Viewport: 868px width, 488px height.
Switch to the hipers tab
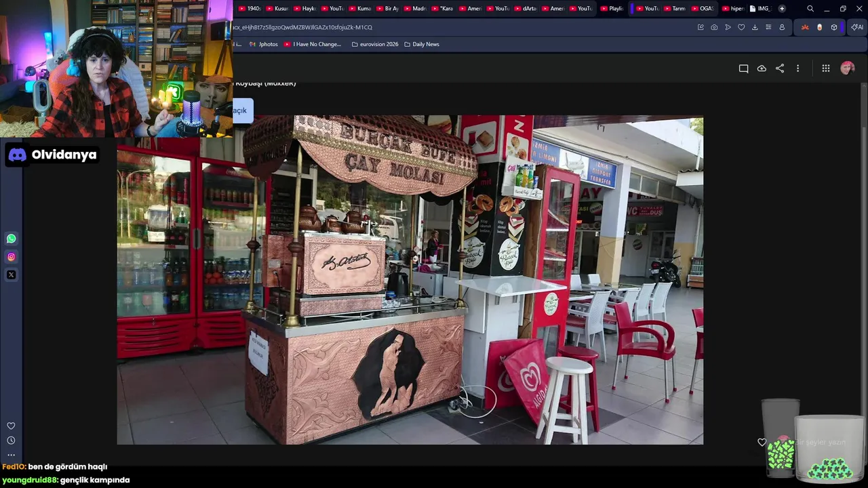tap(733, 9)
